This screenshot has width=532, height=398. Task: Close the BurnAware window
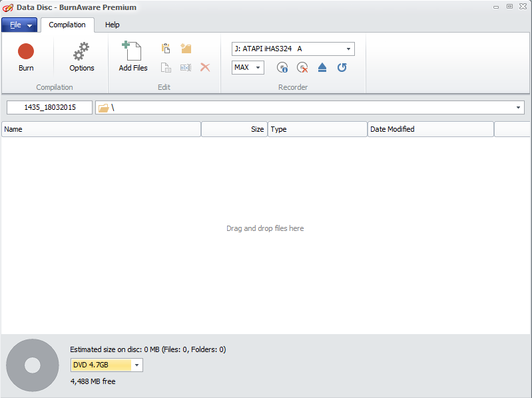[x=523, y=7]
